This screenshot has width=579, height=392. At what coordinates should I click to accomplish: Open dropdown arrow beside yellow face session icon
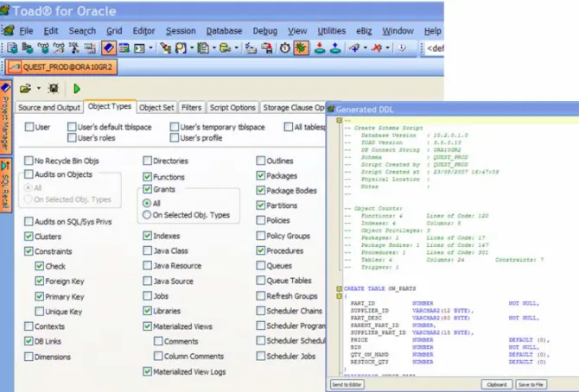tap(192, 47)
